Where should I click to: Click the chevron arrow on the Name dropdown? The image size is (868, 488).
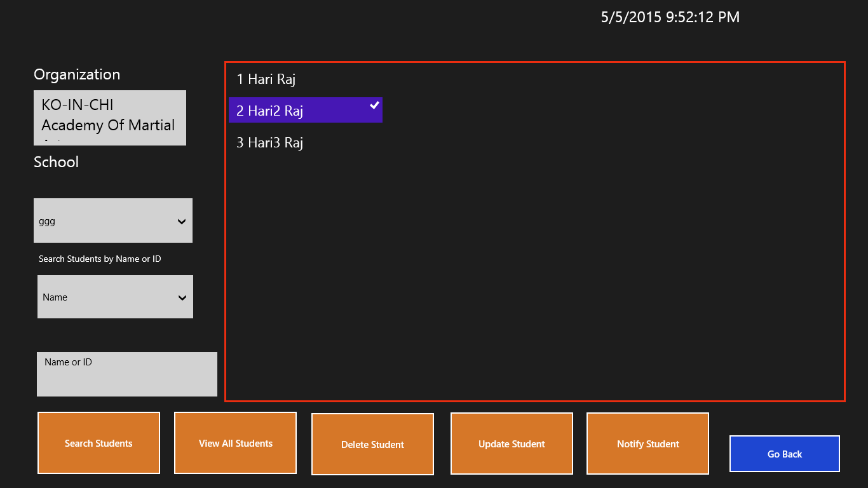coord(182,297)
